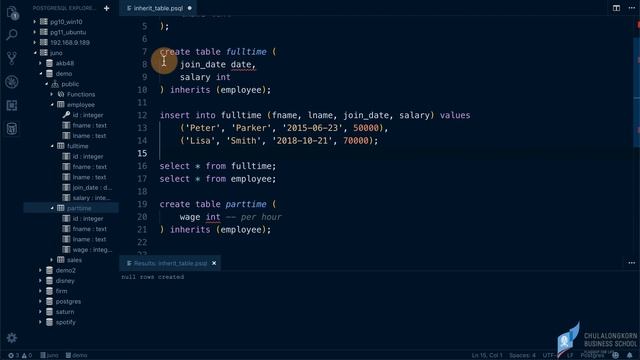Close the Results inherit_table.psql tab
The width and height of the screenshot is (640, 360).
pos(214,263)
